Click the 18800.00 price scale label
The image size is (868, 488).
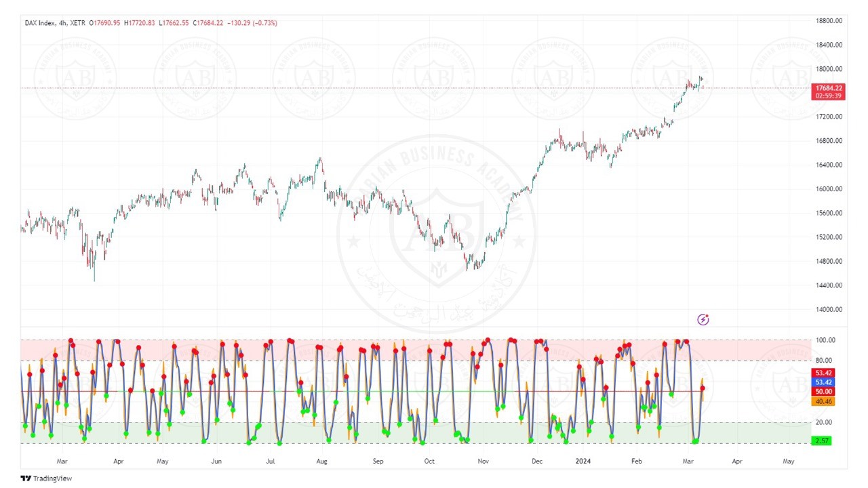(829, 21)
